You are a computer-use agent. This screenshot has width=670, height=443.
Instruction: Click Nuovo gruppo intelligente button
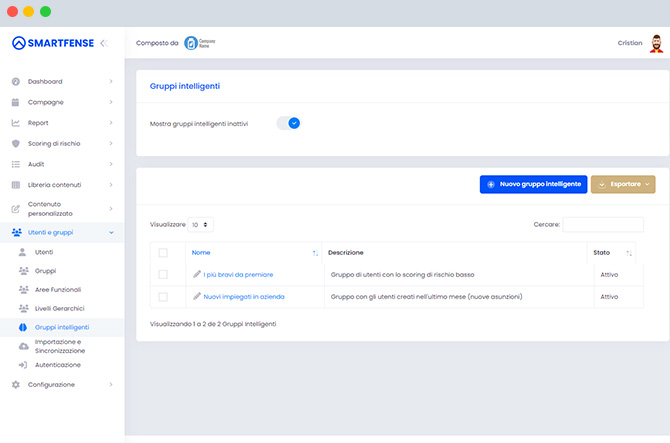(533, 185)
